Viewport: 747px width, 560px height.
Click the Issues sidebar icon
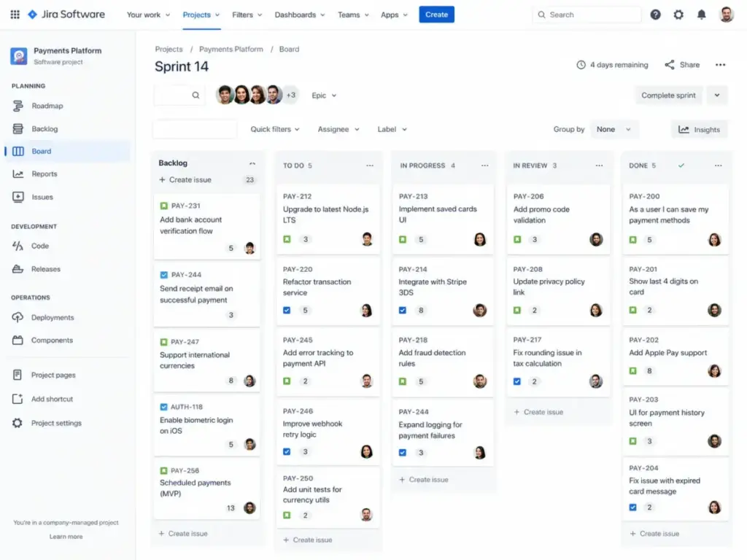[x=18, y=197]
